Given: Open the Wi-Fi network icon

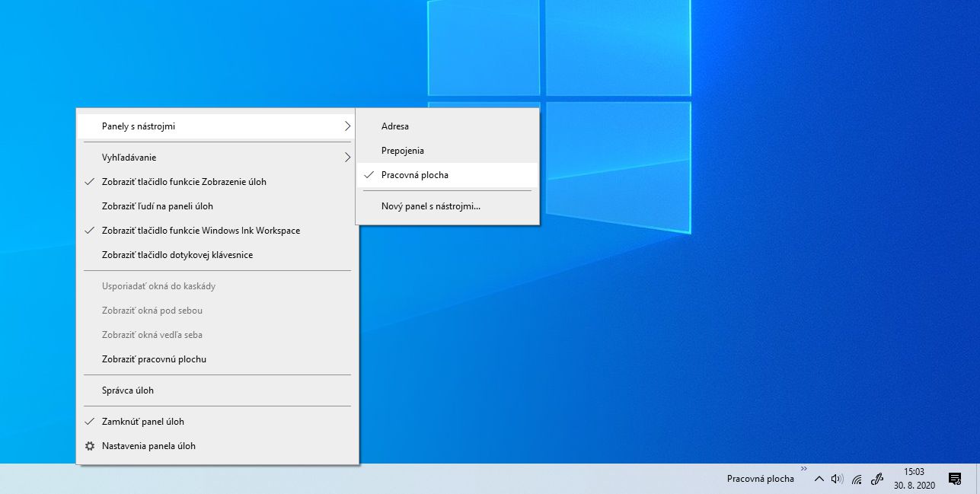Looking at the screenshot, I should click(x=857, y=480).
